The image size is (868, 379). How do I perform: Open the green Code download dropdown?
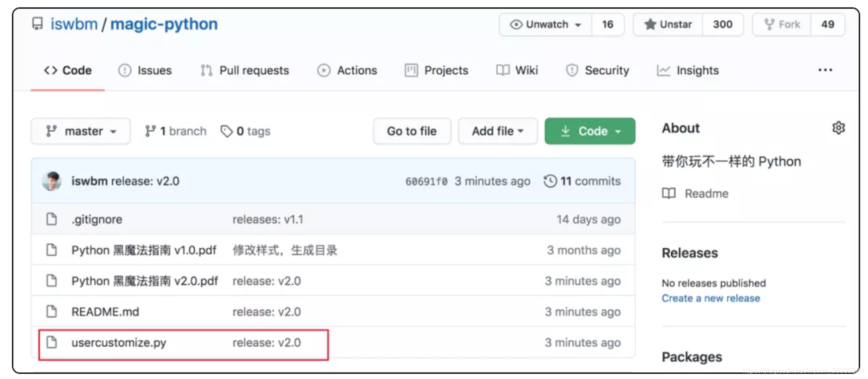coord(590,131)
